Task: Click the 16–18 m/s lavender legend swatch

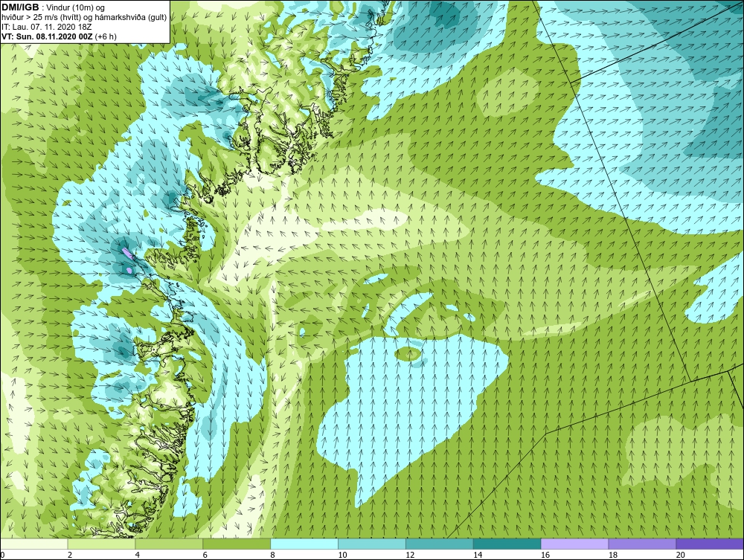Action: pyautogui.click(x=574, y=544)
